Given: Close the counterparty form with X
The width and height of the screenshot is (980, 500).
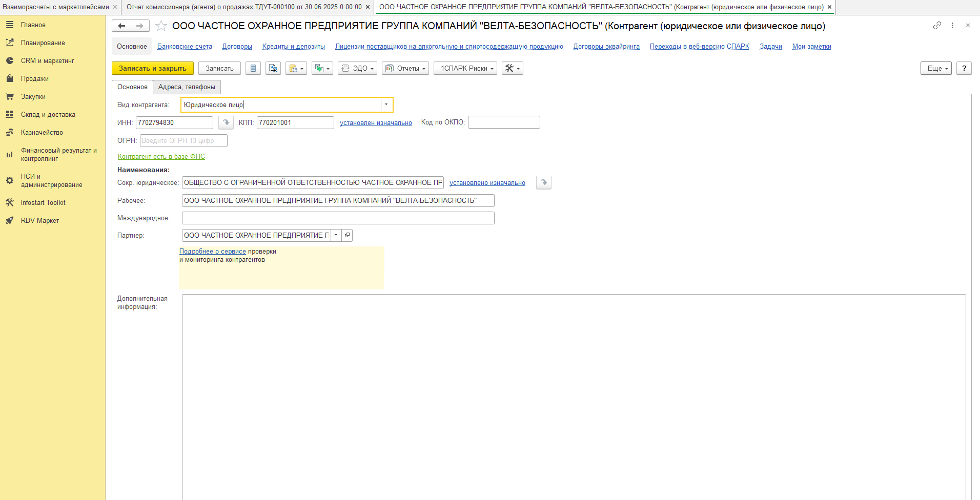Looking at the screenshot, I should pyautogui.click(x=968, y=25).
